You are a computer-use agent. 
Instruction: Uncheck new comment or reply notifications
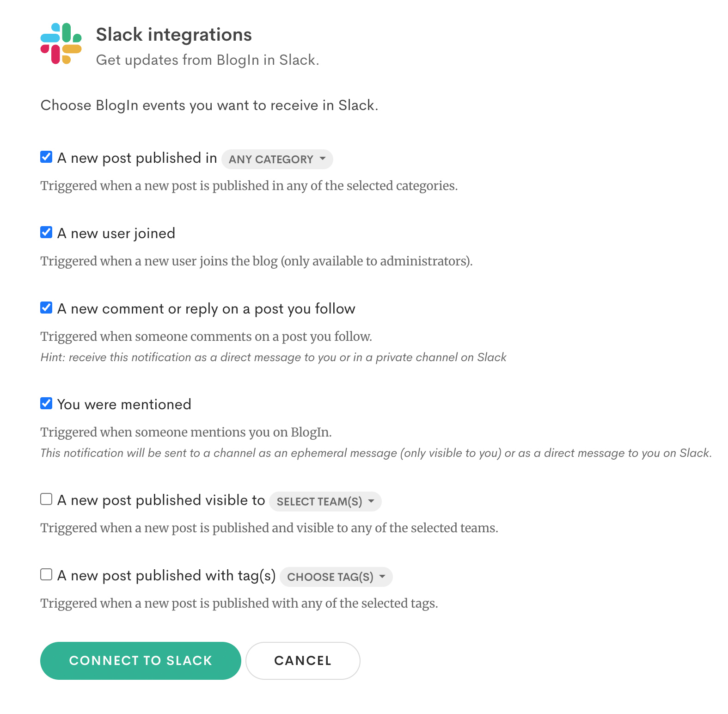[46, 308]
